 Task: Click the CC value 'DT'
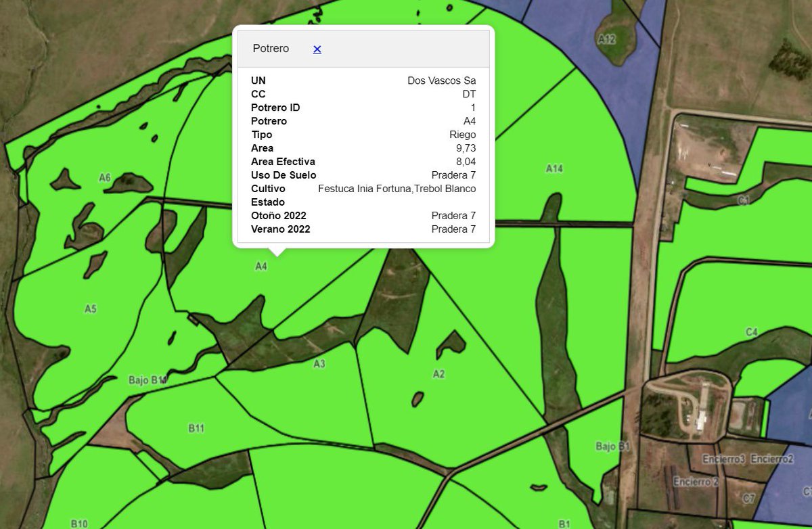point(469,94)
